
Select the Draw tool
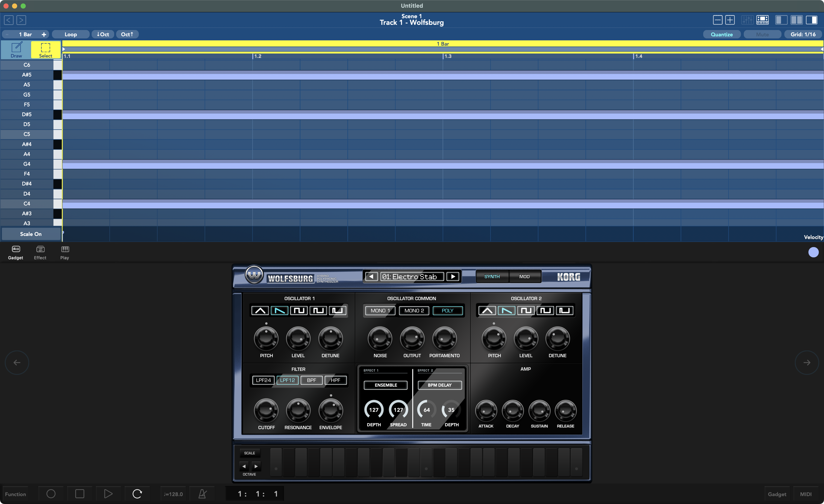click(x=16, y=50)
